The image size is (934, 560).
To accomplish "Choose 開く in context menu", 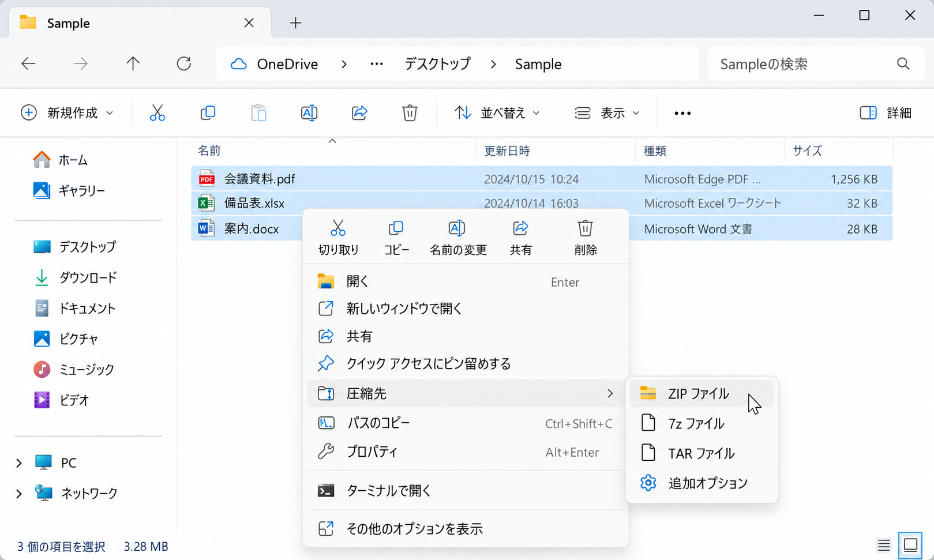I will [466, 281].
